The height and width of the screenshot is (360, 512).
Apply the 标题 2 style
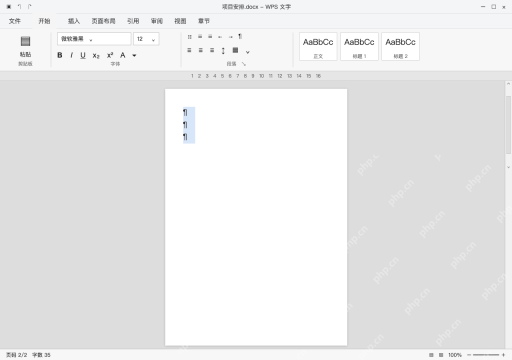tap(400, 46)
